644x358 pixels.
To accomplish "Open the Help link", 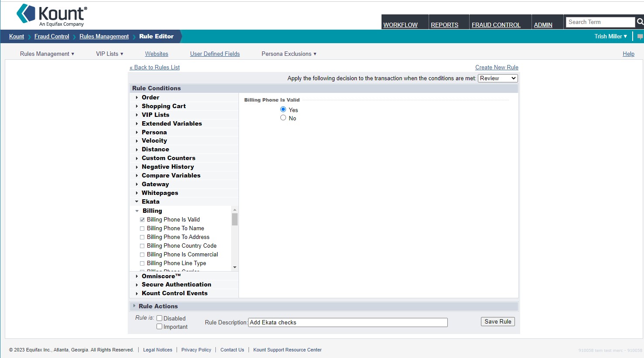I will click(628, 54).
